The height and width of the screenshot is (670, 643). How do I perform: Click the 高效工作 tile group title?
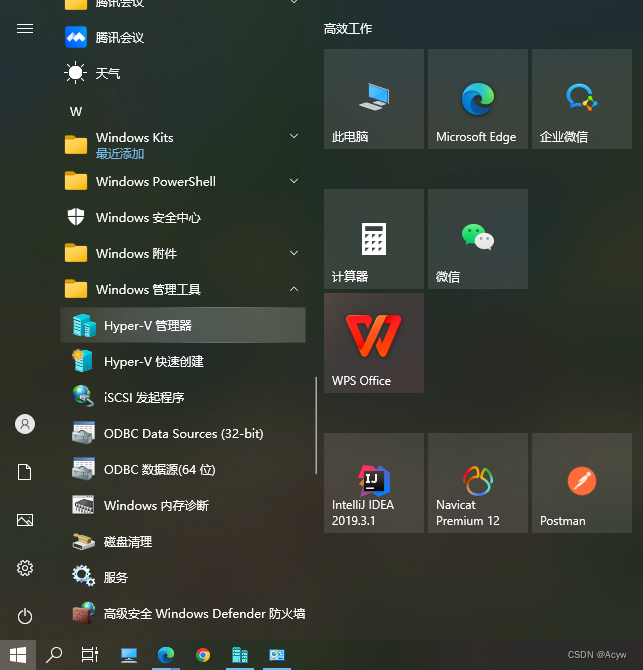click(348, 29)
